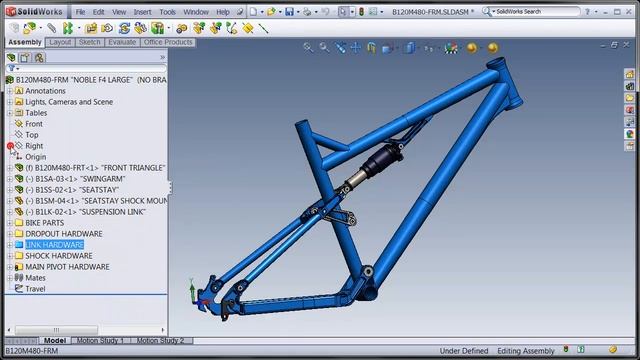This screenshot has height=360, width=640.
Task: Open SolidWorks Resources house icon in task pane
Action: [x=630, y=74]
